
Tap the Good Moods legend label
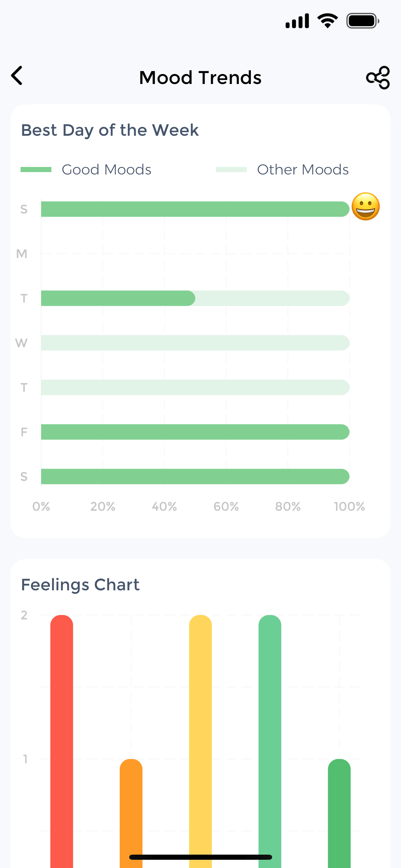pyautogui.click(x=106, y=169)
